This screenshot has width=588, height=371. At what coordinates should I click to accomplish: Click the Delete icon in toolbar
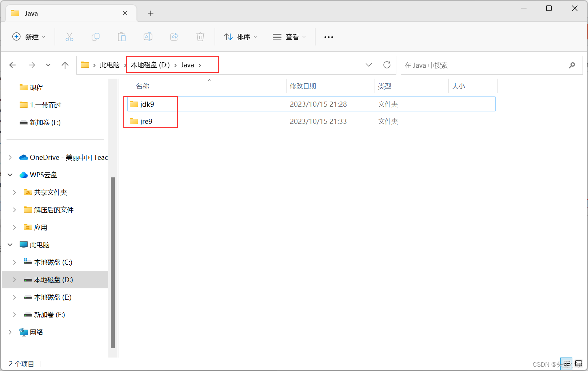tap(200, 37)
